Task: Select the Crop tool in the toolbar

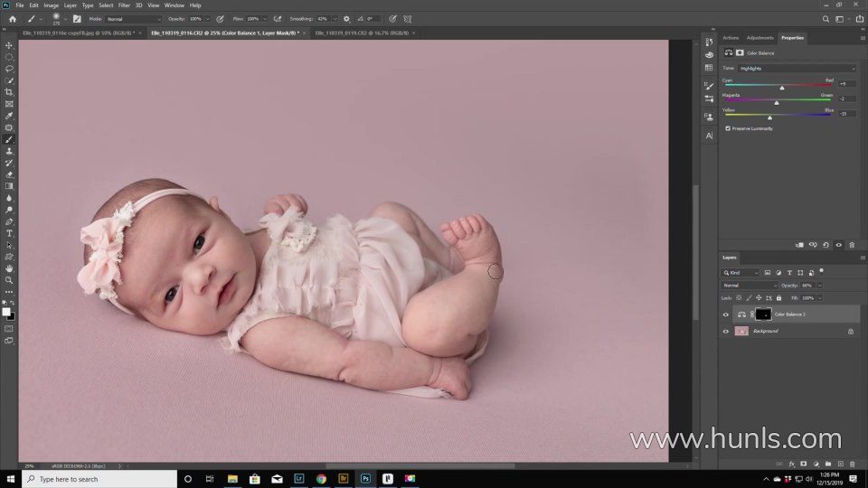Action: tap(9, 92)
